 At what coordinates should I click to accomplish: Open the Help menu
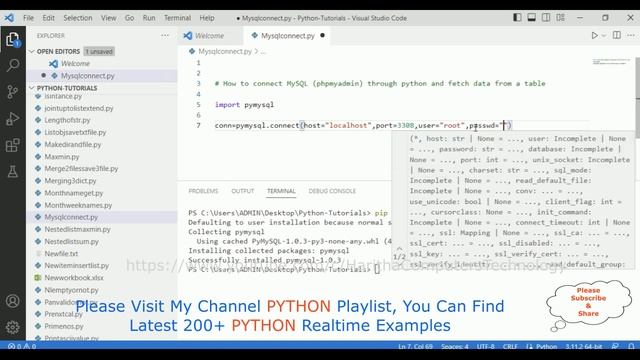(x=207, y=18)
